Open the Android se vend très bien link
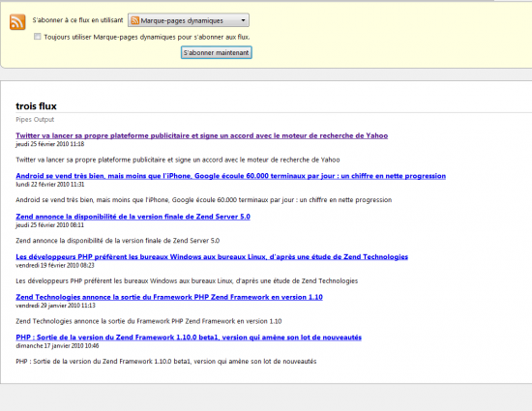The image size is (532, 411). click(231, 176)
